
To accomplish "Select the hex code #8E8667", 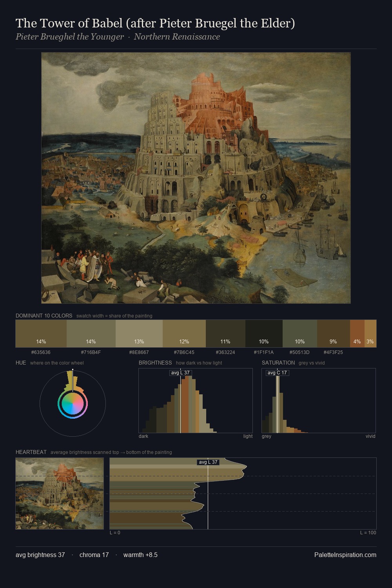I will [x=139, y=352].
